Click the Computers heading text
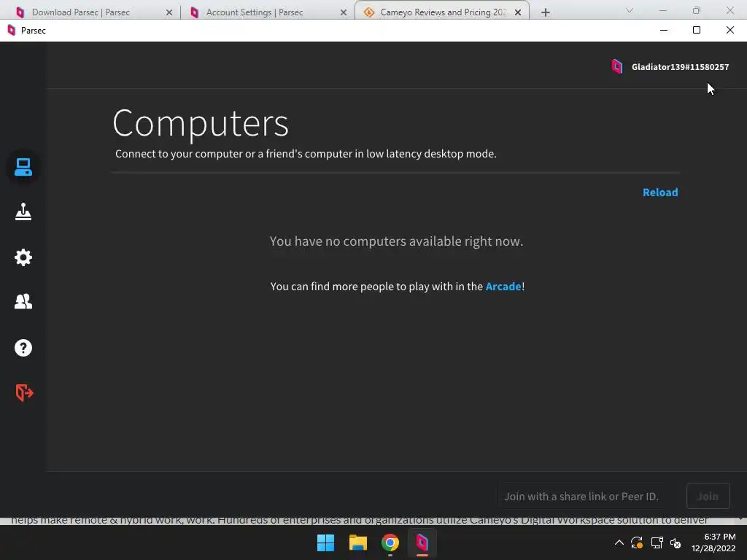 click(201, 123)
